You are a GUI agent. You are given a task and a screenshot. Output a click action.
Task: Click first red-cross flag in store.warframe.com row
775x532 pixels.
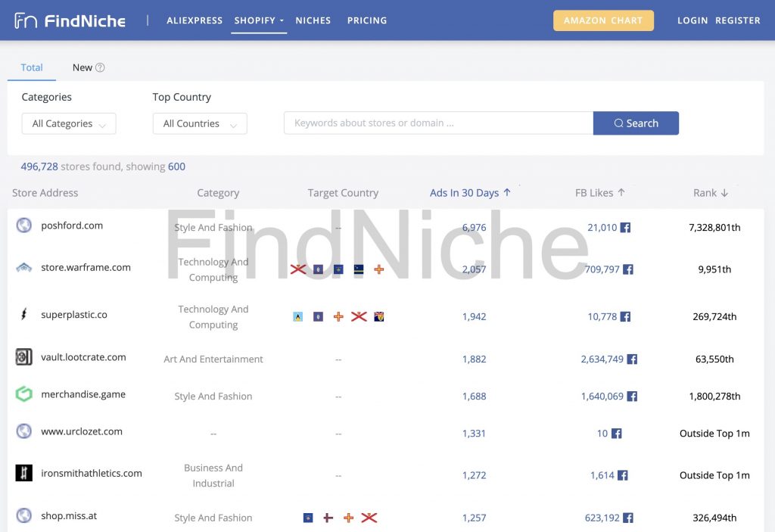(298, 269)
